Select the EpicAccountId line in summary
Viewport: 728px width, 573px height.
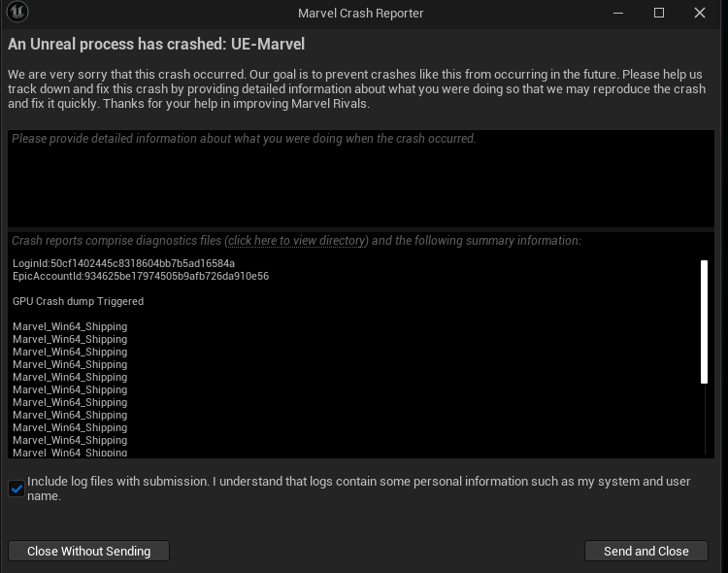tap(141, 276)
